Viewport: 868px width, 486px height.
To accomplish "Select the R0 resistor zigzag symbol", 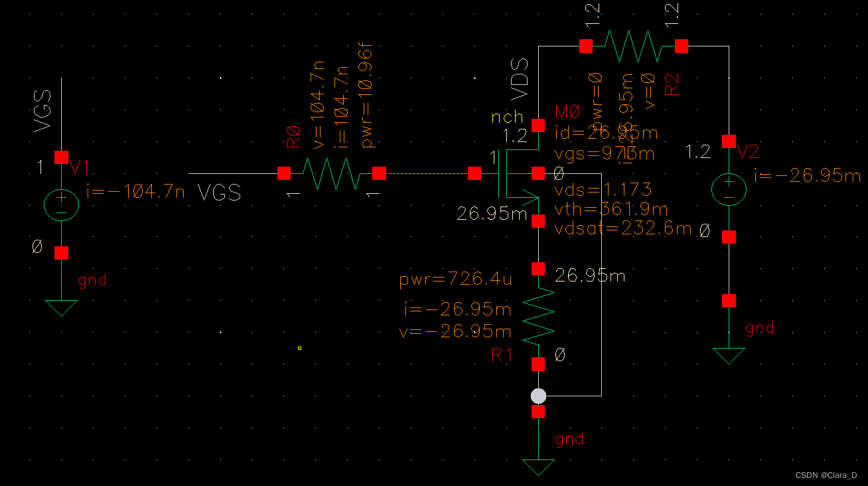I will pyautogui.click(x=331, y=173).
